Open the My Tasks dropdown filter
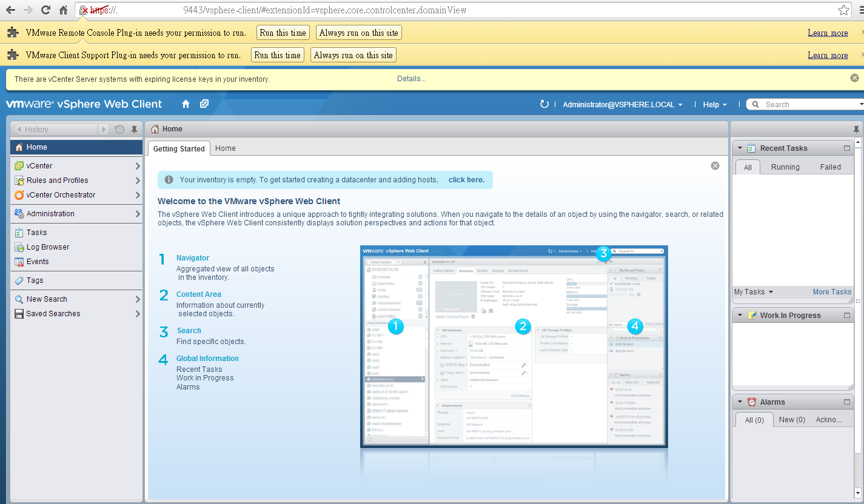The width and height of the screenshot is (864, 504). click(754, 291)
